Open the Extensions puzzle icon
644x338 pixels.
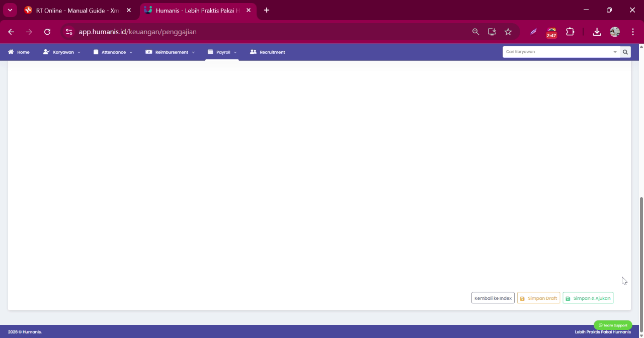(x=570, y=32)
